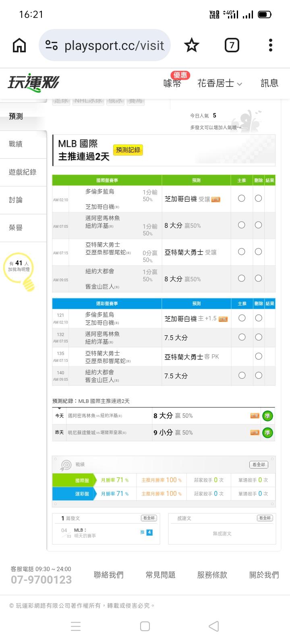290x644 pixels.
Task: Select 主推 radio for 紐約大都會 lottery game
Action: [242, 376]
